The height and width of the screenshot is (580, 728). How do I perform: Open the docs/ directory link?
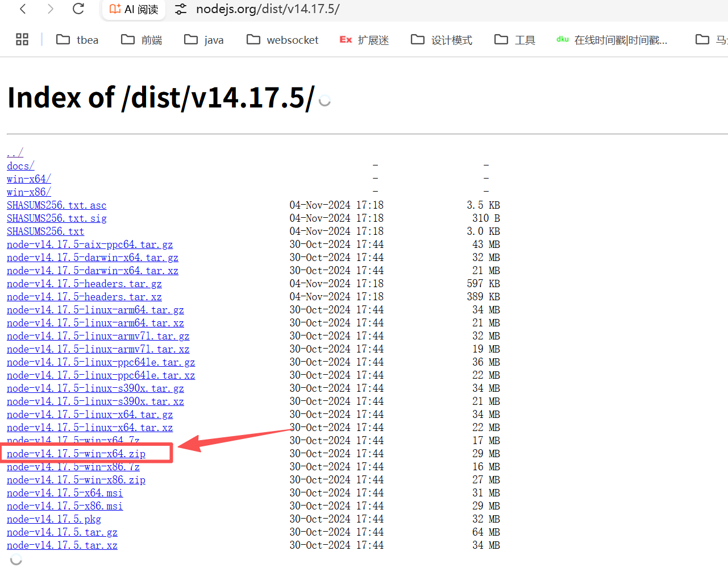20,165
